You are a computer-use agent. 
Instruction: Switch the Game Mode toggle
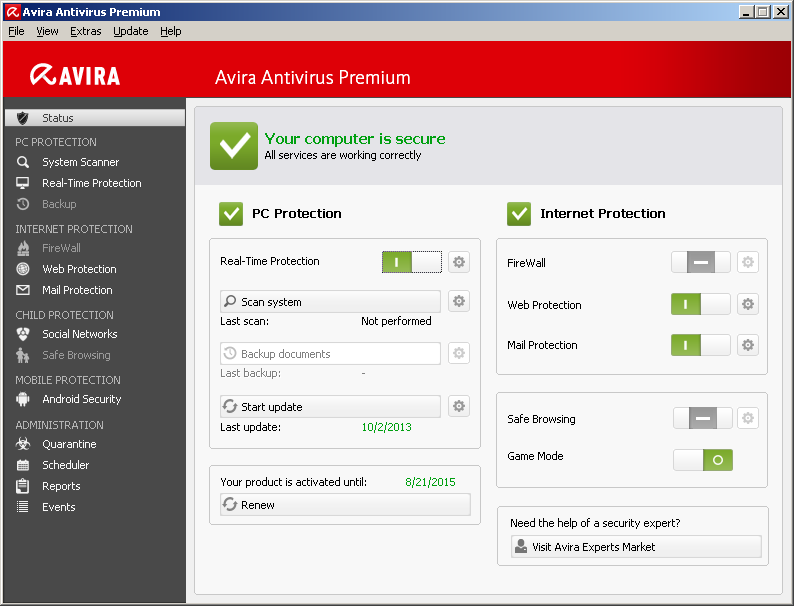pyautogui.click(x=702, y=460)
